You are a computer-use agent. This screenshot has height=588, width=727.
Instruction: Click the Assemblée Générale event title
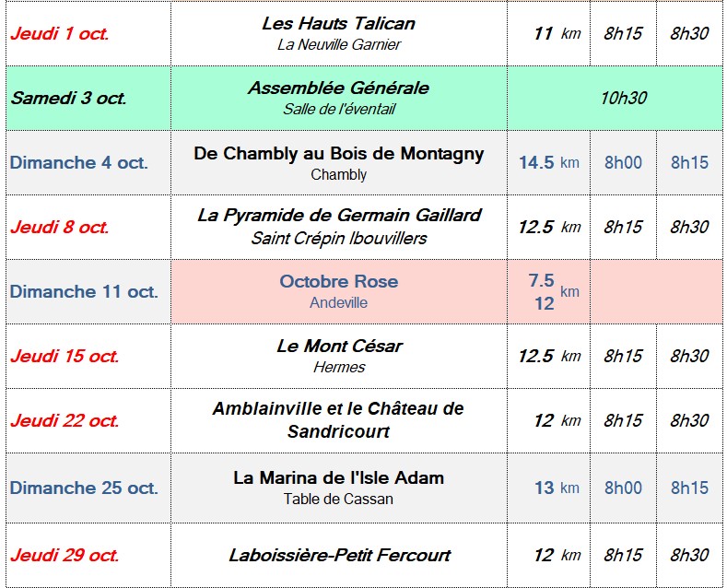click(x=338, y=88)
